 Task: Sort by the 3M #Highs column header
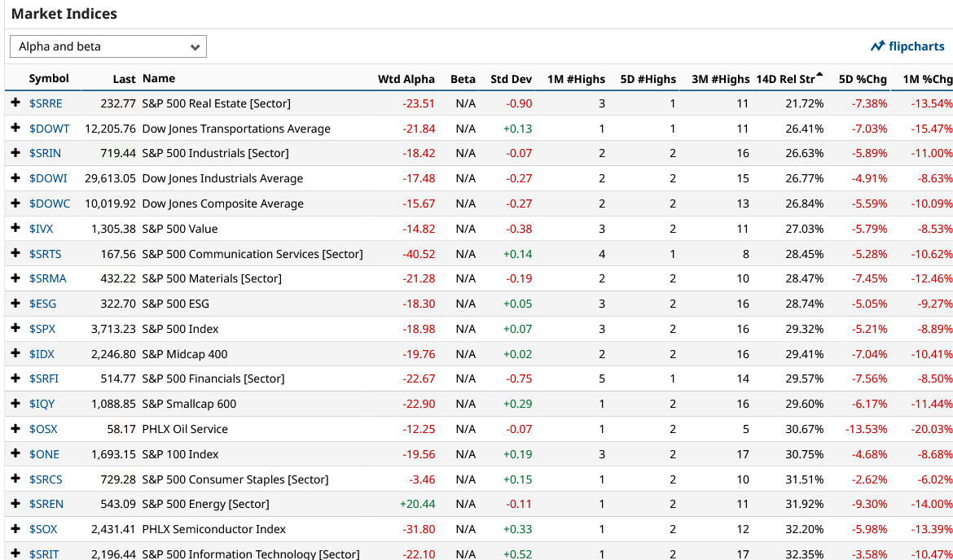[720, 79]
